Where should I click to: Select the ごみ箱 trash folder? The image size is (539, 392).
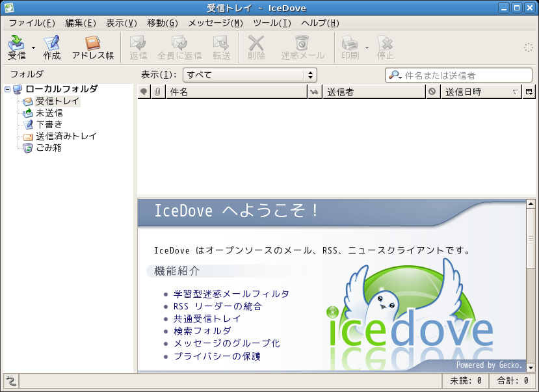tap(42, 148)
